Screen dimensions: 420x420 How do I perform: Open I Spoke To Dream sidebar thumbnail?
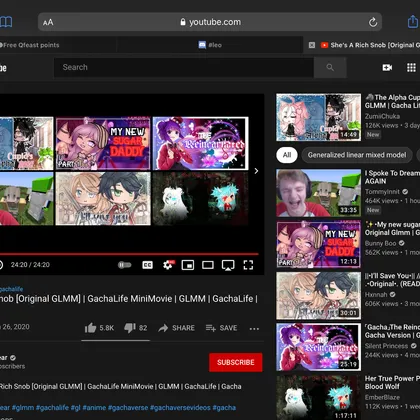(318, 193)
